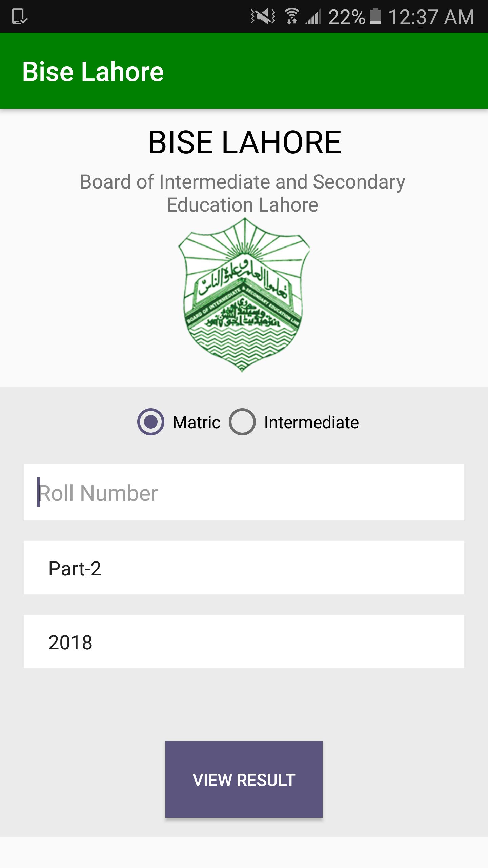Tap the 12:37 AM clock
This screenshot has width=488, height=868.
point(431,17)
